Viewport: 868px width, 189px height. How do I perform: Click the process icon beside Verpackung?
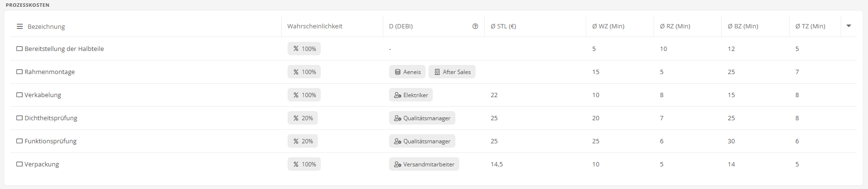pyautogui.click(x=20, y=164)
